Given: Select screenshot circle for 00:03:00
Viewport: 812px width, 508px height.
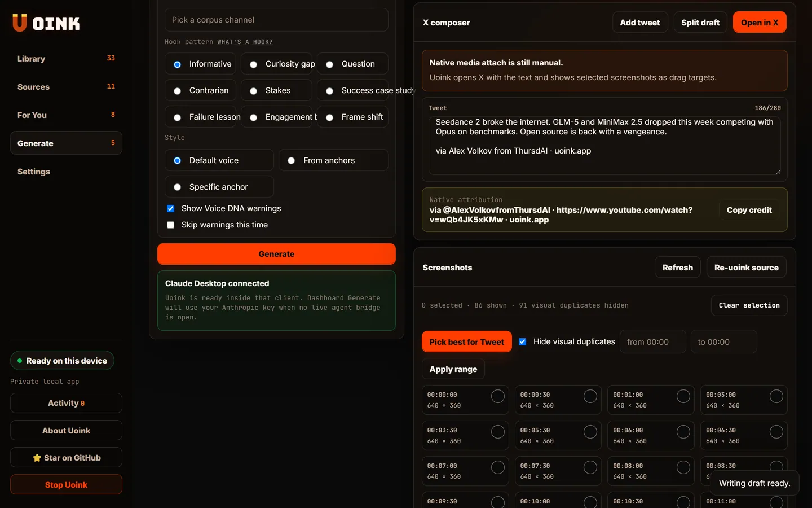Looking at the screenshot, I should [776, 396].
